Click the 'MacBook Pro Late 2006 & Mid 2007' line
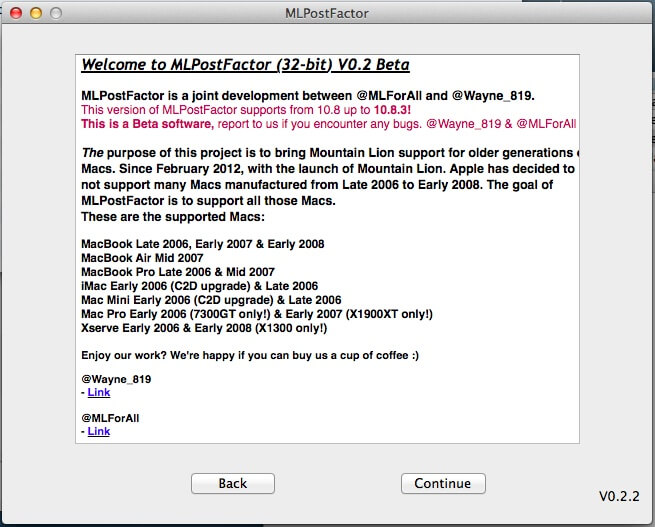Image resolution: width=655 pixels, height=527 pixels. click(x=178, y=272)
